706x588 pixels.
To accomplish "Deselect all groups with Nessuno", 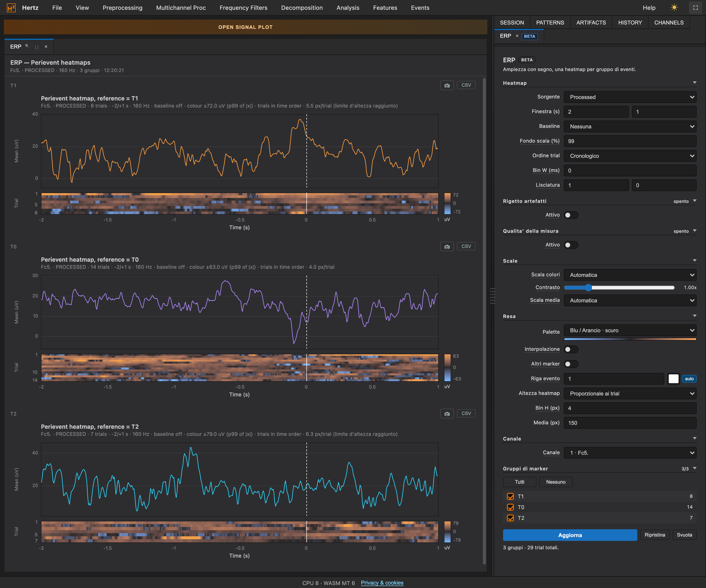I will 556,482.
